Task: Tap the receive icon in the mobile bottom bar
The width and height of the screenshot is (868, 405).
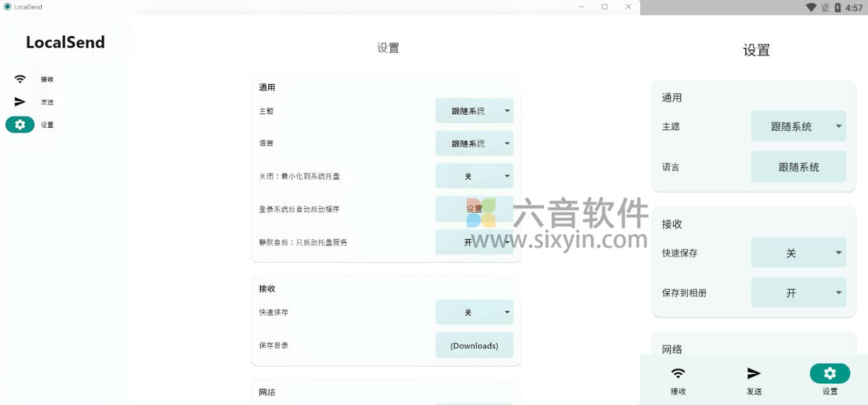Action: (678, 373)
